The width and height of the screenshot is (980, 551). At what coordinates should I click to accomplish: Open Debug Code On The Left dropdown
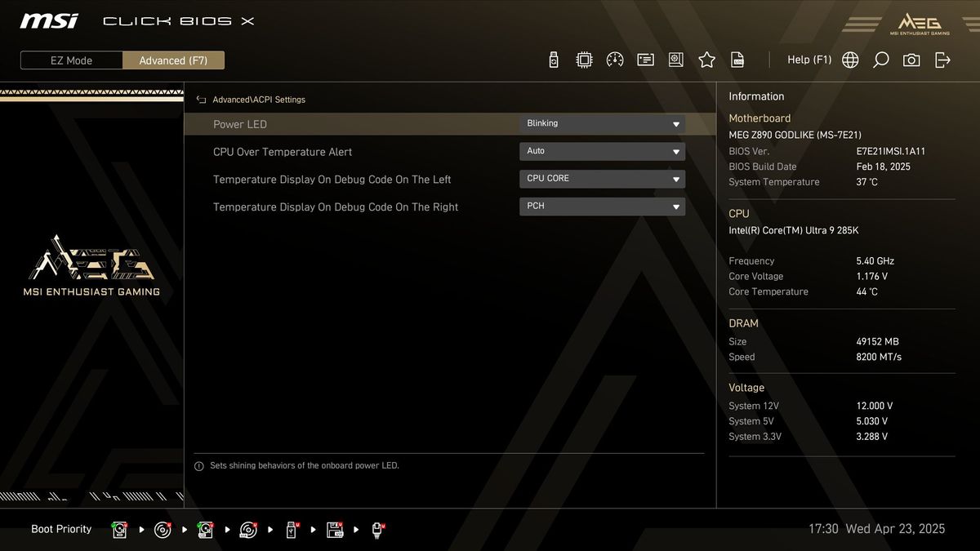[x=602, y=180]
